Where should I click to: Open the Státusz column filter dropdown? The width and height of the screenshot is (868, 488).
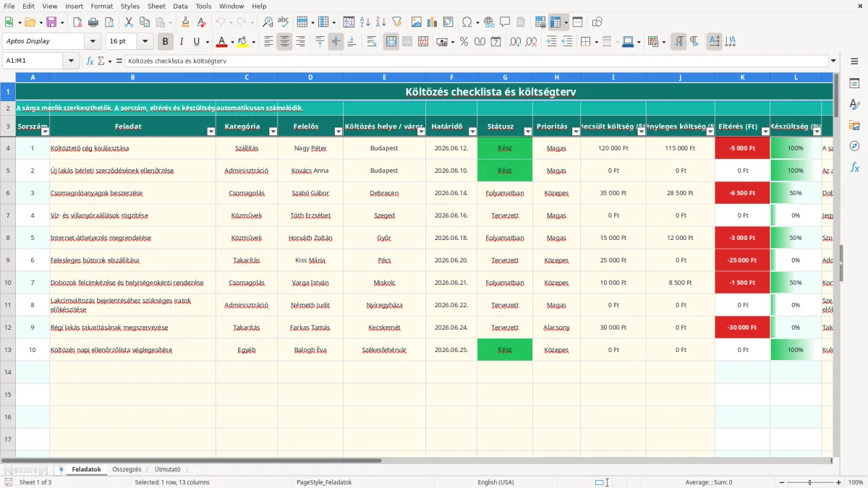(527, 132)
